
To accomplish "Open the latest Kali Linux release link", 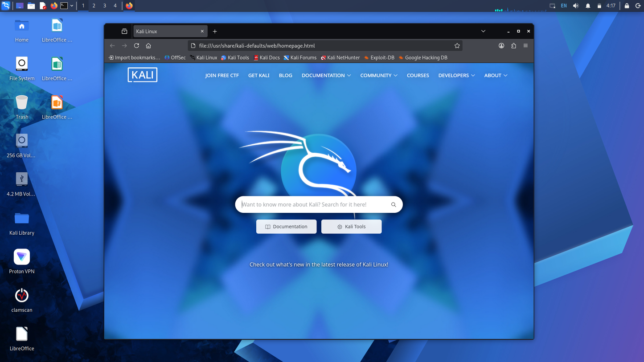I will coord(319,264).
